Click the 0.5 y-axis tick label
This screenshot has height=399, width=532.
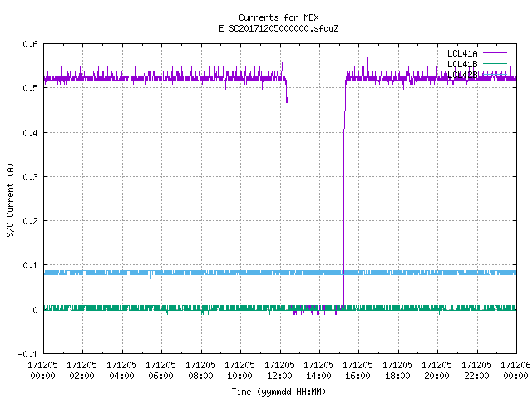tap(30, 88)
